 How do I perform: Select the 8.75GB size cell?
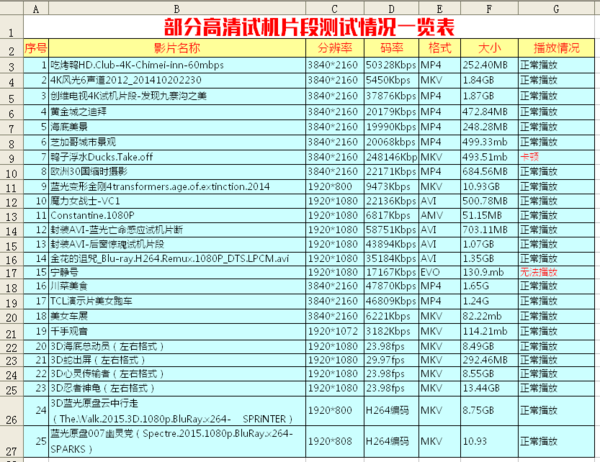[489, 411]
